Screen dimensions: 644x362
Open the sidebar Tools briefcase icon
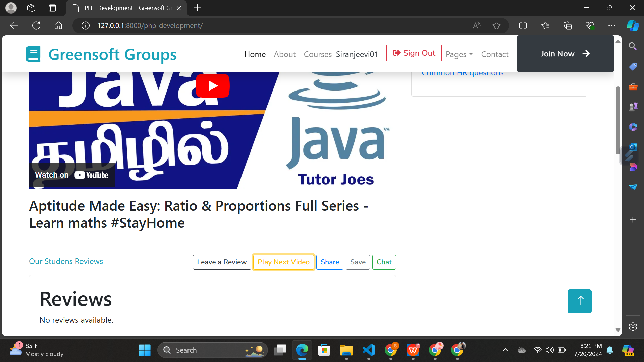point(633,87)
